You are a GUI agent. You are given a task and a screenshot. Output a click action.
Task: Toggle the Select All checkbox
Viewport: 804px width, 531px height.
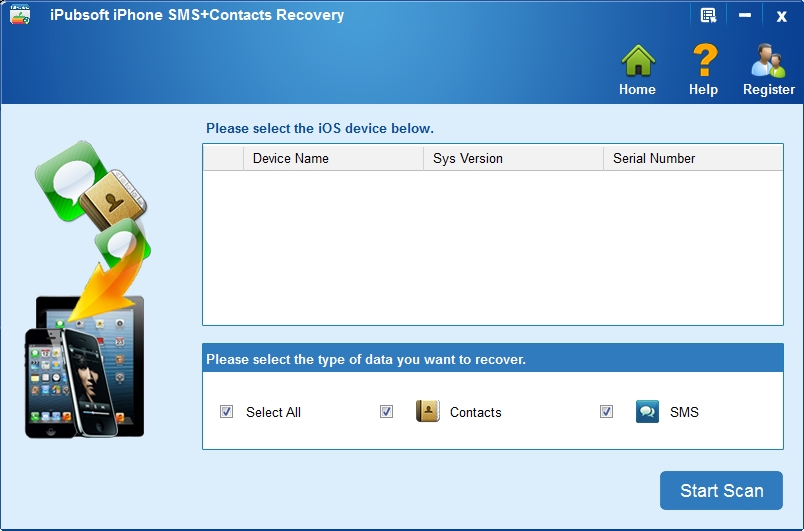[x=226, y=412]
